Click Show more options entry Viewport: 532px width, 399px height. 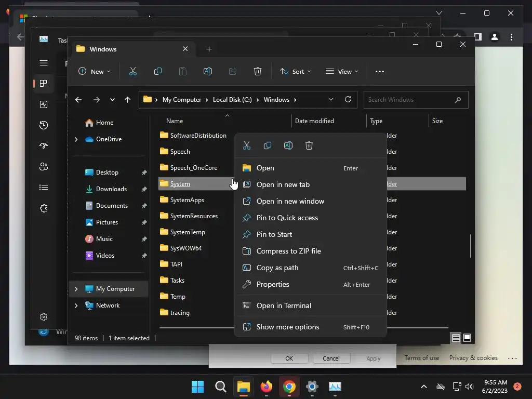coord(288,327)
